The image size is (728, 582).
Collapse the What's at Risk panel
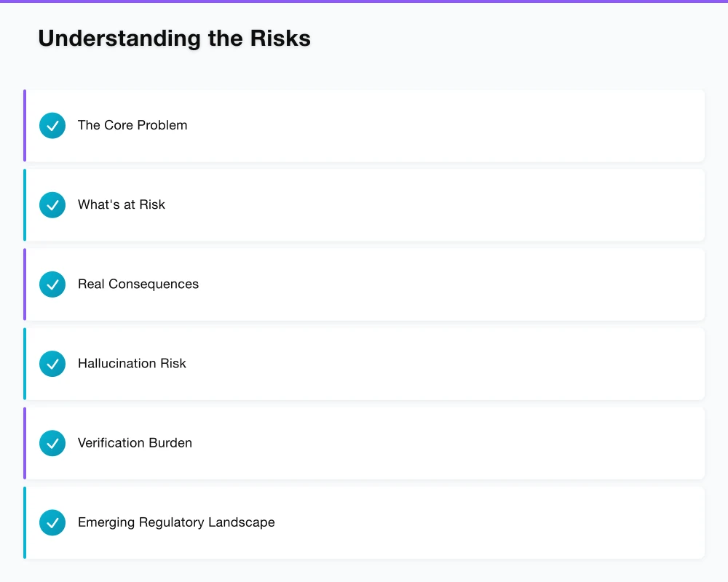pyautogui.click(x=364, y=204)
